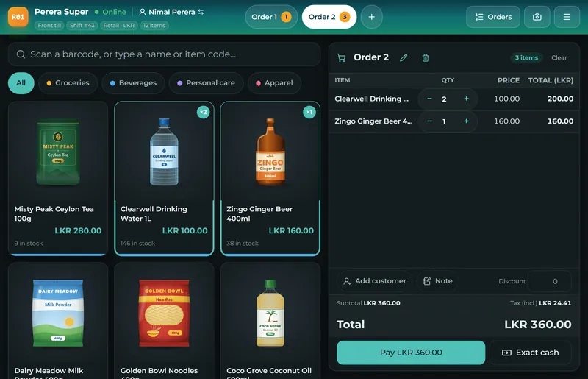Add customer to the order
588x379 pixels.
[x=375, y=281]
